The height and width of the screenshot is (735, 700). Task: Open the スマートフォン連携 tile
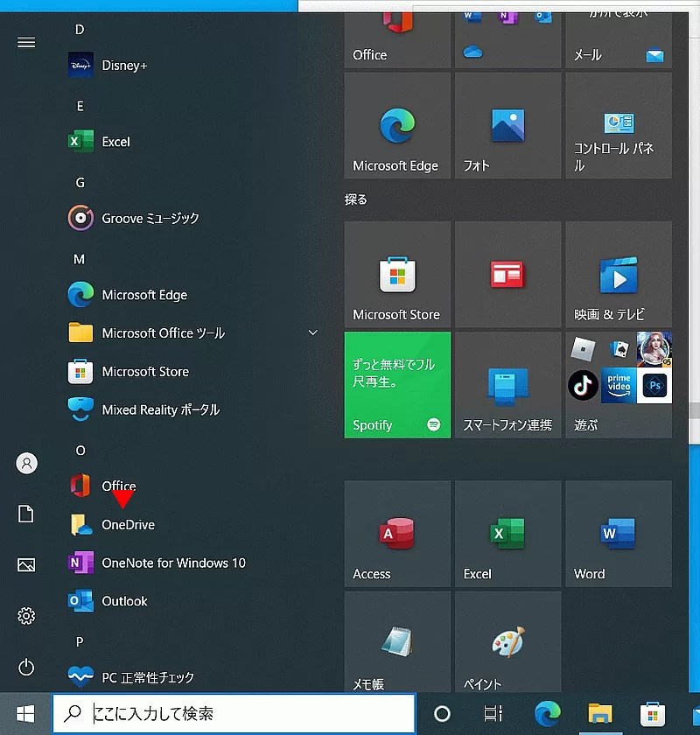[507, 385]
